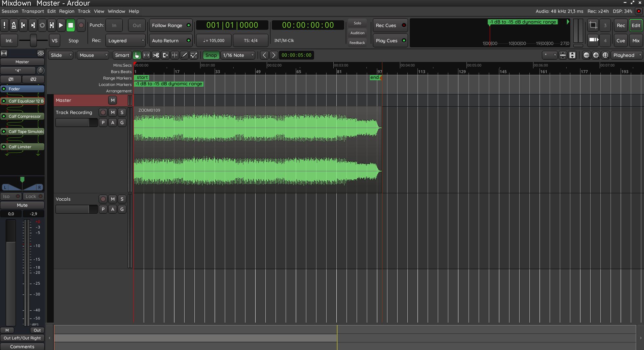Toggle Play Cues
This screenshot has height=350, width=644.
[x=390, y=41]
